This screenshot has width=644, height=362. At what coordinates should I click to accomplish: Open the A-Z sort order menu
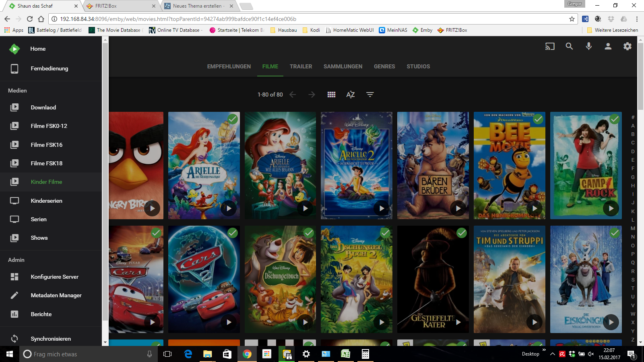point(351,95)
